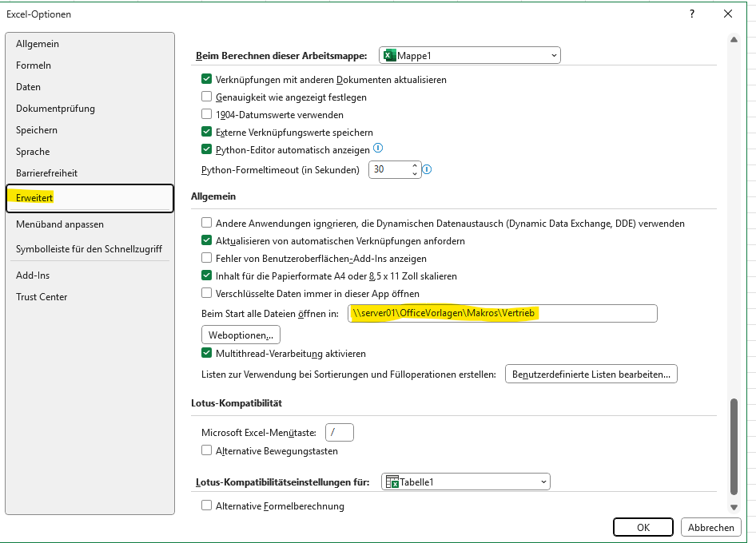The image size is (756, 543).
Task: Increase Python-Formeltimeout with up arrow
Action: coord(415,166)
